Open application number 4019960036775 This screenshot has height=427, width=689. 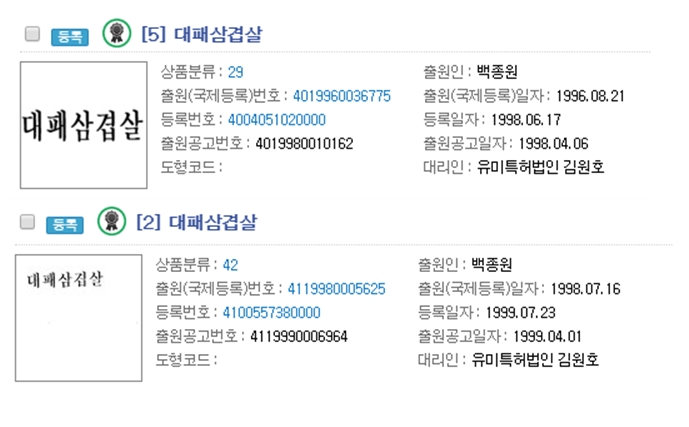coord(342,96)
